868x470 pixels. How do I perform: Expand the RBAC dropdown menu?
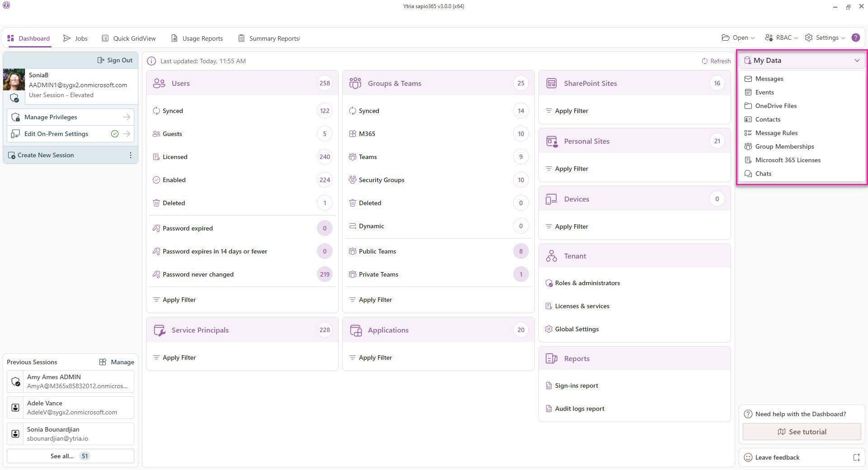coord(781,38)
